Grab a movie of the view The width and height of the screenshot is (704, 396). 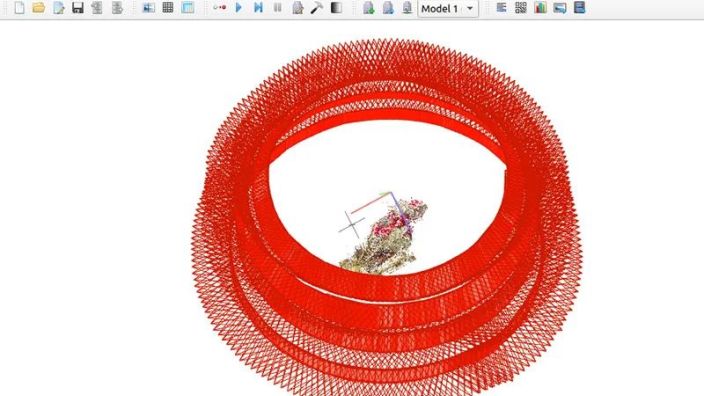pyautogui.click(x=579, y=8)
